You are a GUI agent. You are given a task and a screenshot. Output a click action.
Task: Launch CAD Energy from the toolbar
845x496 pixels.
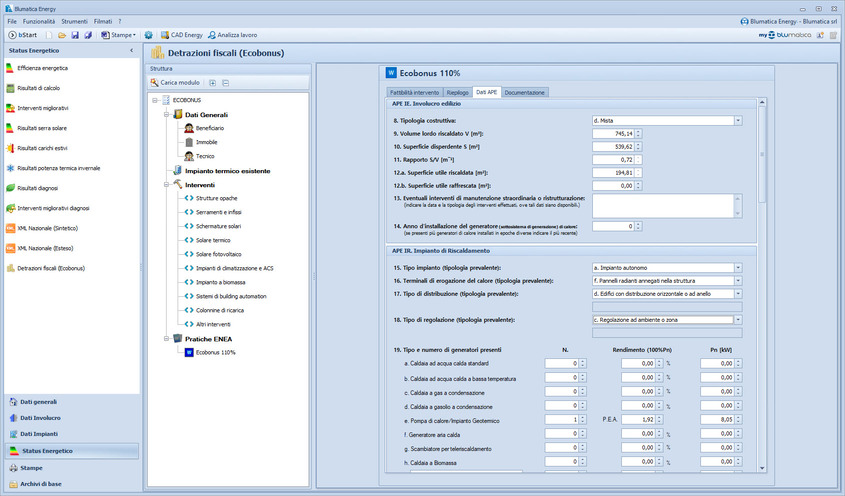point(182,35)
